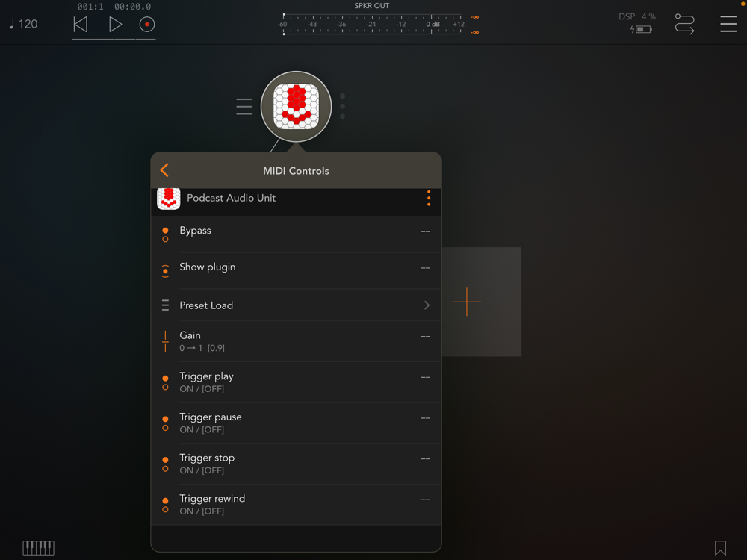Click the Preset Load list icon
Screen dimensions: 747x560
[x=165, y=305]
